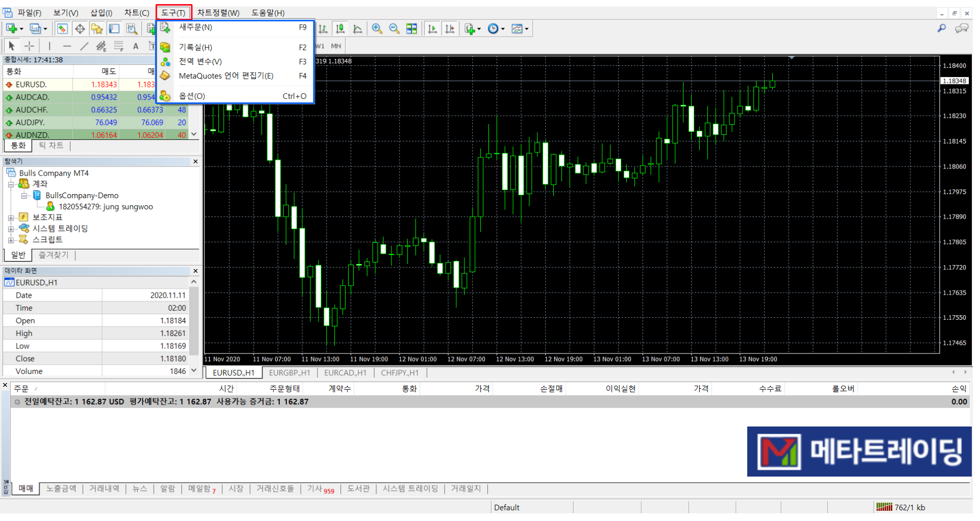Select the text label 'A' tool
Image resolution: width=980 pixels, height=521 pixels.
(x=136, y=46)
